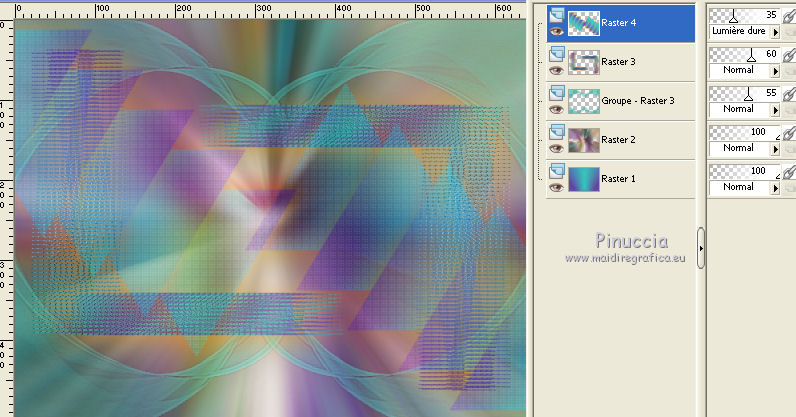Click the raster layer type icon of Raster 1
796x417 pixels.
[x=557, y=171]
